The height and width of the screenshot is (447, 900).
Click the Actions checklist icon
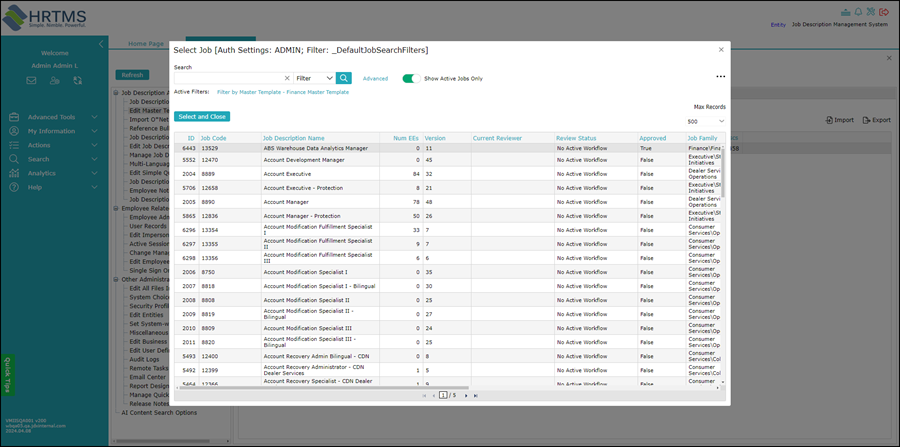pyautogui.click(x=14, y=145)
